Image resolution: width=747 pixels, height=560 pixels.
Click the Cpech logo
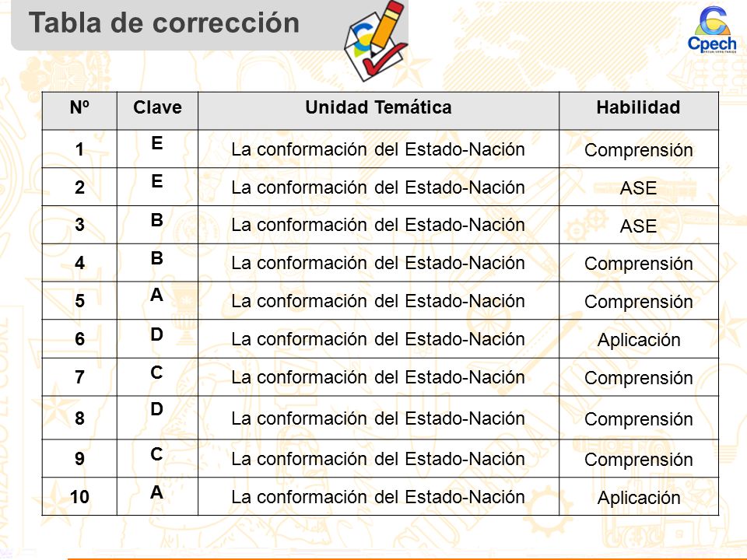coord(712,30)
